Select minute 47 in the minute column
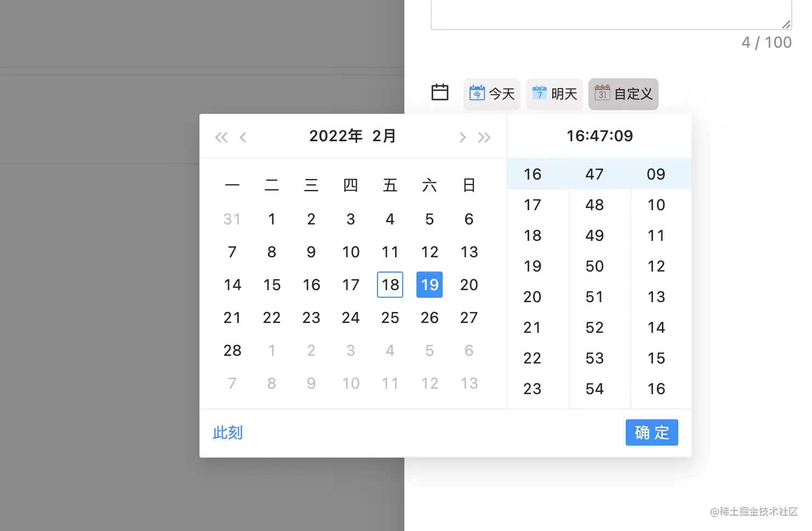 tap(600, 174)
